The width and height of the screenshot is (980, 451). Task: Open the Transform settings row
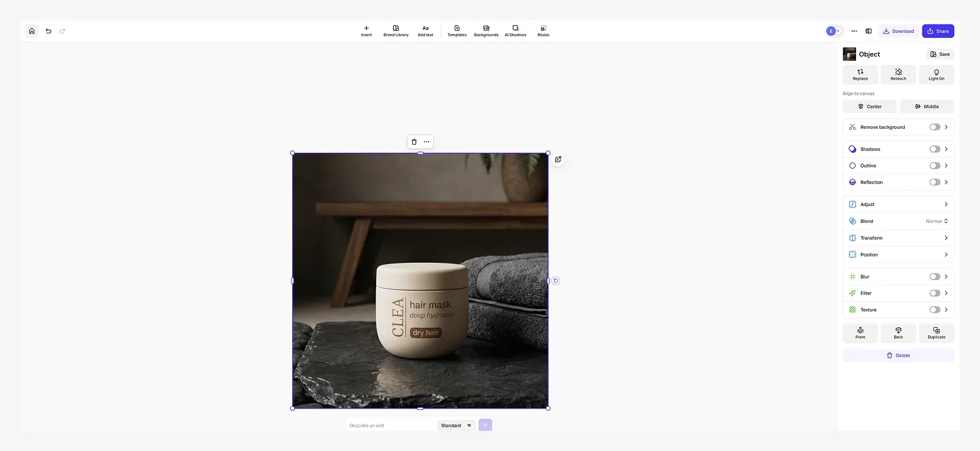pyautogui.click(x=898, y=238)
